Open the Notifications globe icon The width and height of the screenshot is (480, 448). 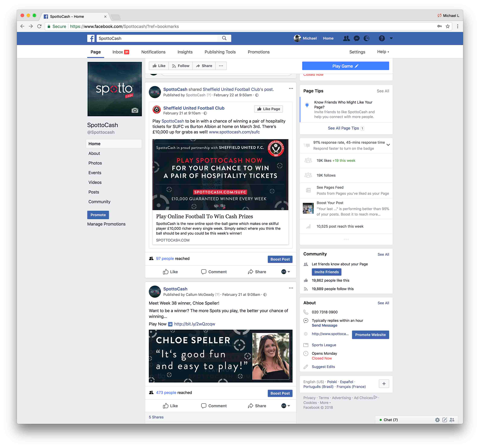(366, 38)
